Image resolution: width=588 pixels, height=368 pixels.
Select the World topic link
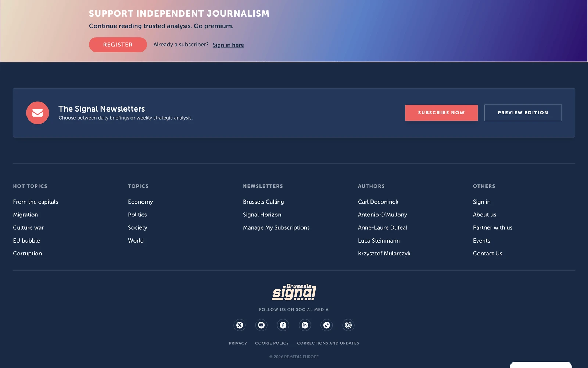pos(136,240)
